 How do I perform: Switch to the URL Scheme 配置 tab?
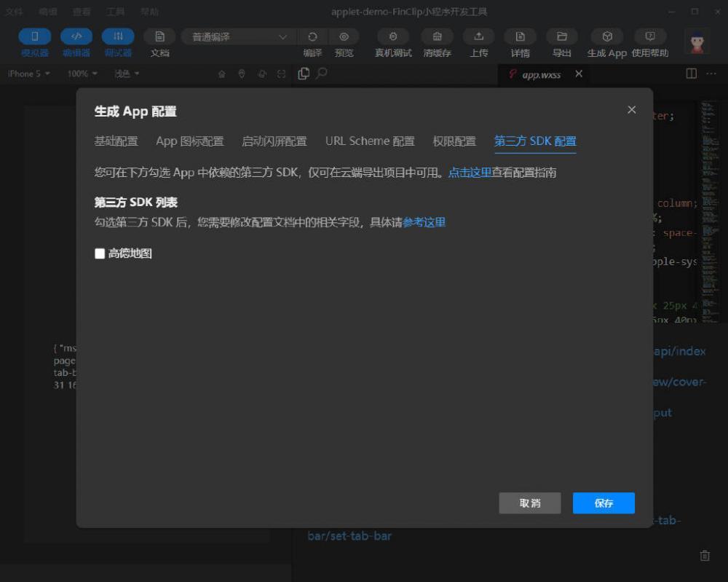(370, 141)
